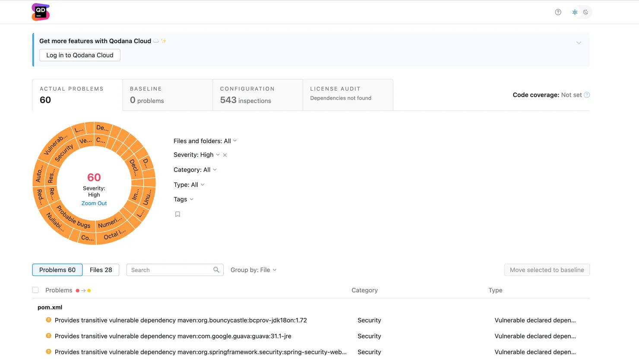The width and height of the screenshot is (639, 364).
Task: Select the Security segment in sunburst chart
Action: tap(64, 153)
